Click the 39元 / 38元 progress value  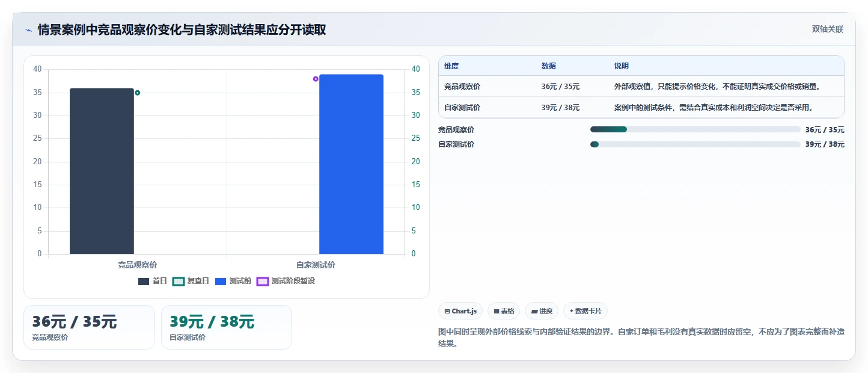[825, 144]
